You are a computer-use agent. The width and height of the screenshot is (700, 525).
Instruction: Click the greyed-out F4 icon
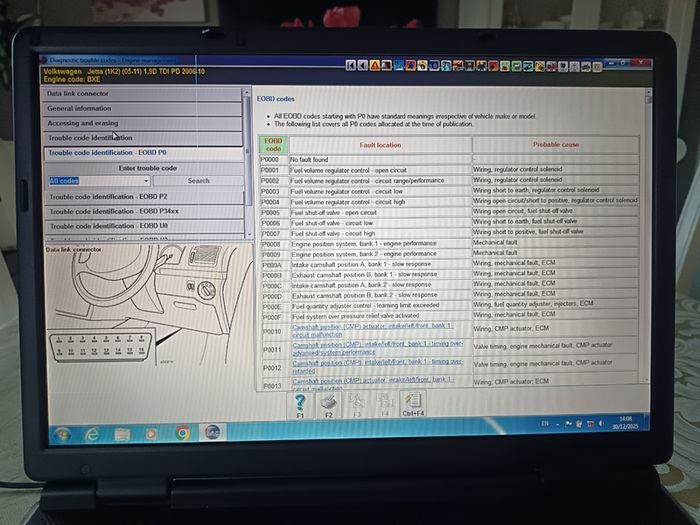[x=384, y=405]
